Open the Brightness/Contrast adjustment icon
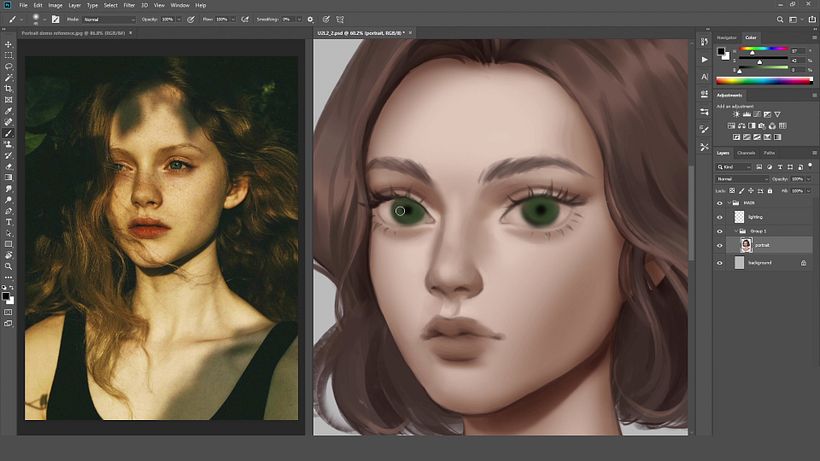This screenshot has height=461, width=820. pos(736,114)
